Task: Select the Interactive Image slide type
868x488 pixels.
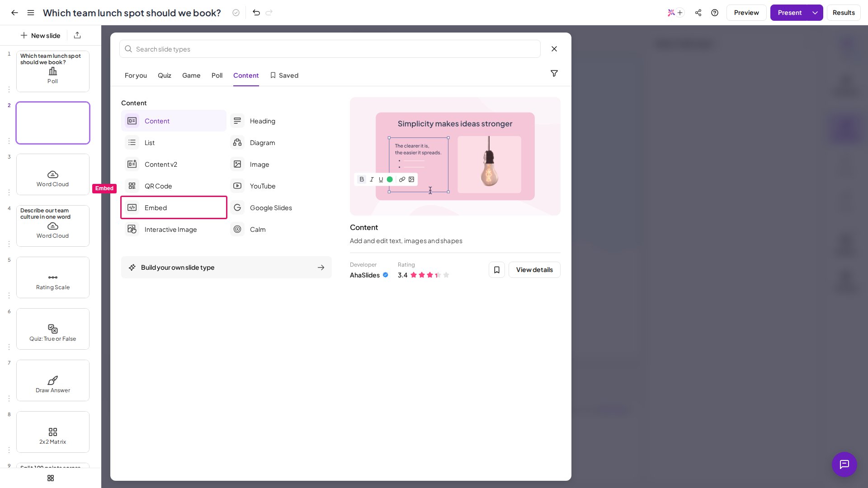Action: [174, 230]
